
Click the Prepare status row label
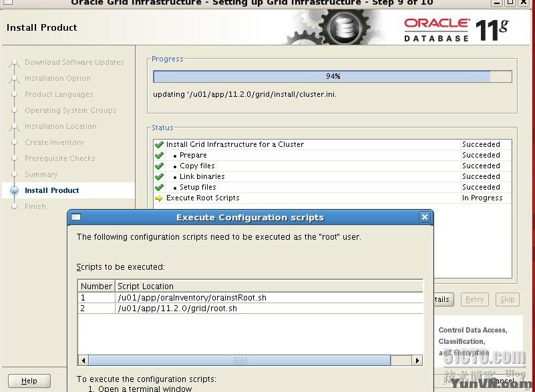(193, 155)
